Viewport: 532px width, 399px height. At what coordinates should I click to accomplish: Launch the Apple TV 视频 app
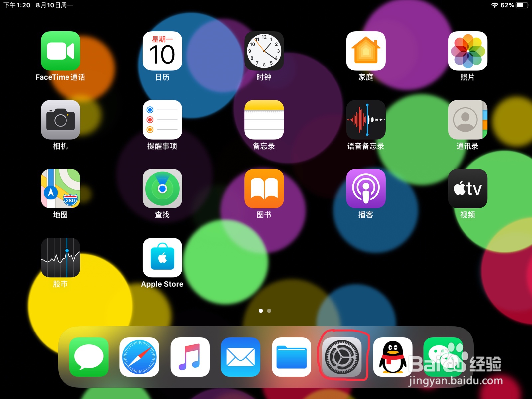[467, 189]
